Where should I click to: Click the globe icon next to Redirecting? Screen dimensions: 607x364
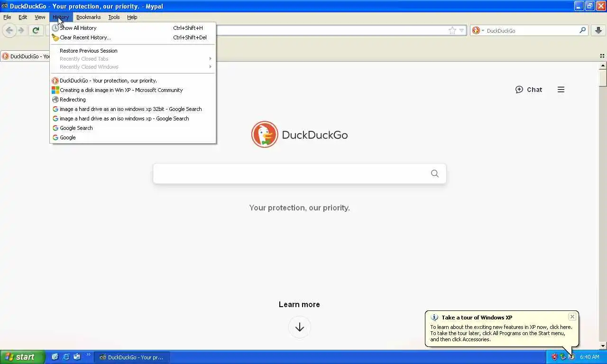pyautogui.click(x=55, y=100)
